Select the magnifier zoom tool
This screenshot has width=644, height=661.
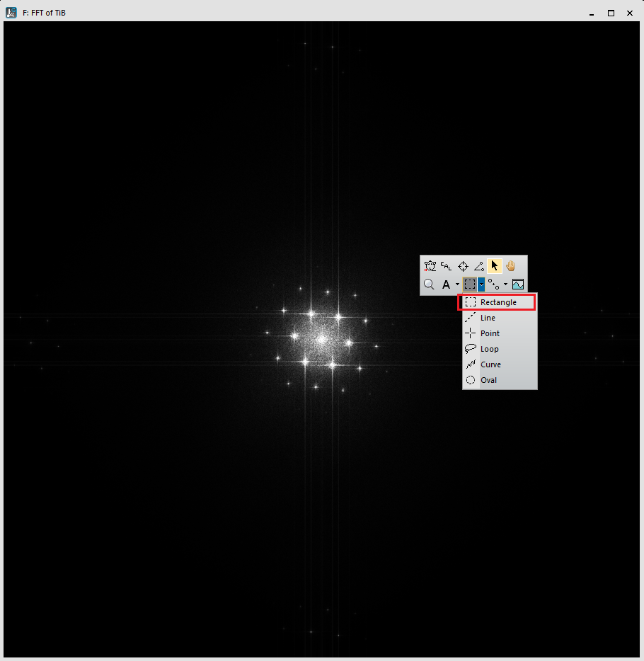pos(429,284)
